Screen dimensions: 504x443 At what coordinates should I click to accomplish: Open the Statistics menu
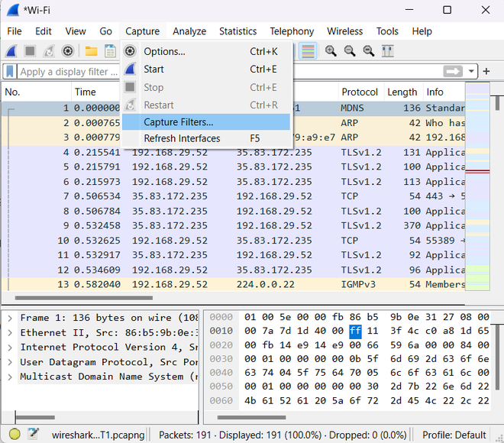237,31
